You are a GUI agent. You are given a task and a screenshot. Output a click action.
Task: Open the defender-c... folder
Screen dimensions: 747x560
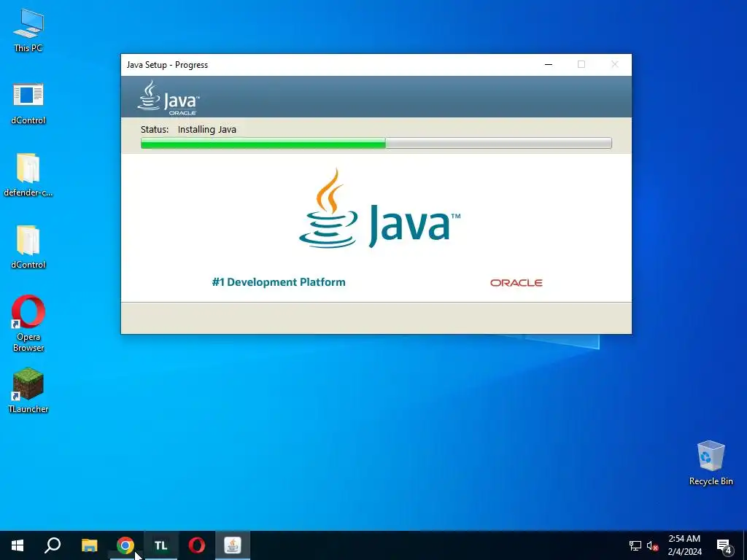coord(28,175)
